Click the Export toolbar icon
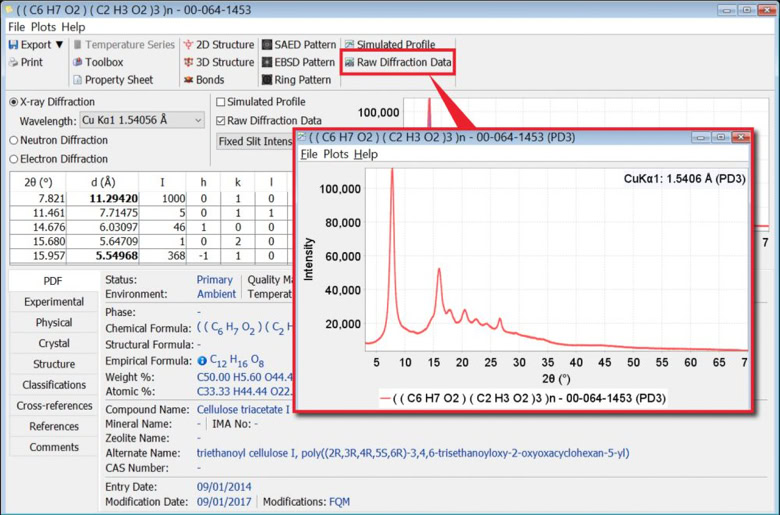The height and width of the screenshot is (515, 780). pyautogui.click(x=14, y=45)
